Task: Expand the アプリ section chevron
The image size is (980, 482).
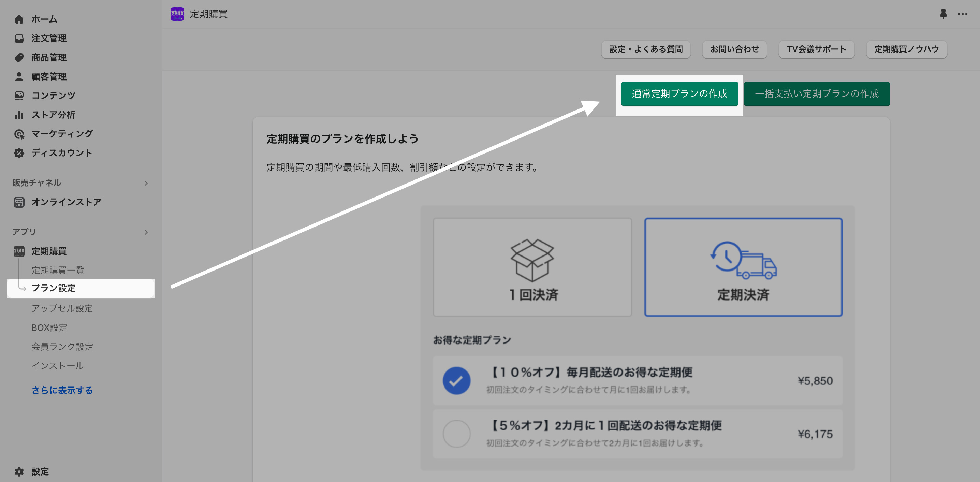Action: (x=146, y=232)
